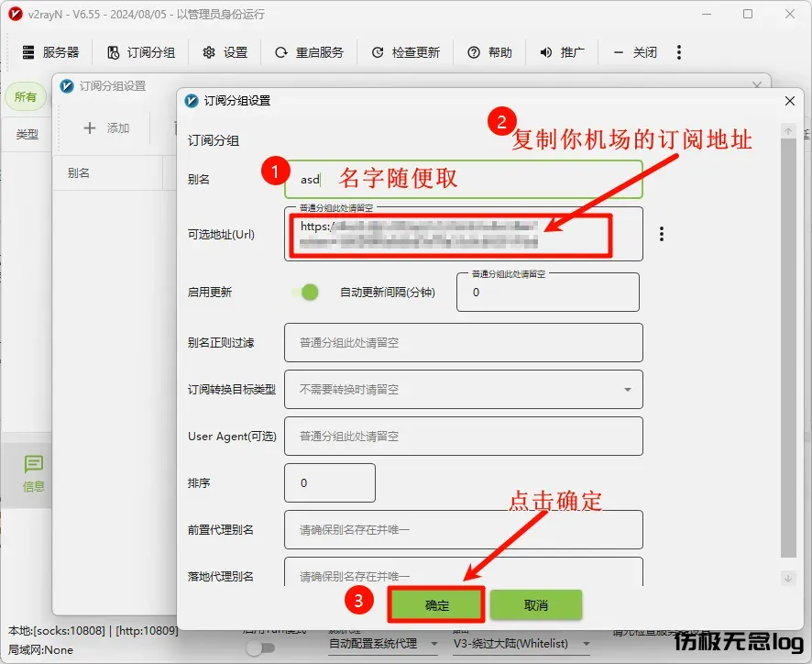This screenshot has width=812, height=664.
Task: Open the main toolbar's three-dot overflow menu
Action: click(679, 52)
